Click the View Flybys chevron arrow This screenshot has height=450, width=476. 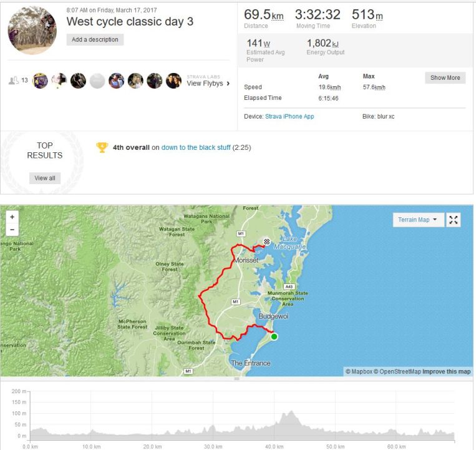[228, 84]
